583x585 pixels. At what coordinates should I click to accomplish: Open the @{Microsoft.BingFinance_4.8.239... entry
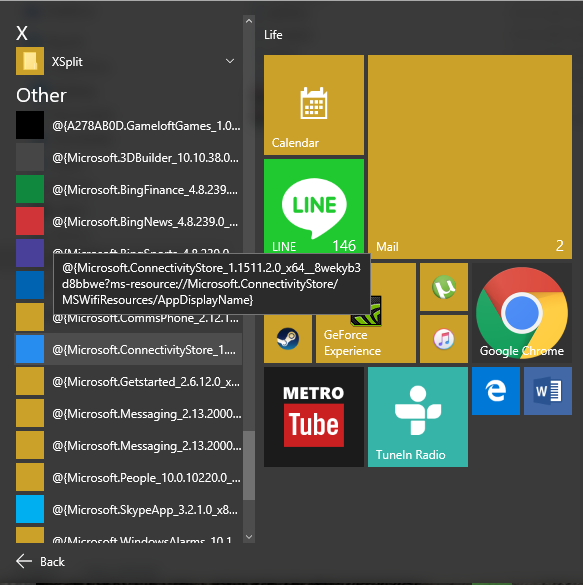[129, 189]
